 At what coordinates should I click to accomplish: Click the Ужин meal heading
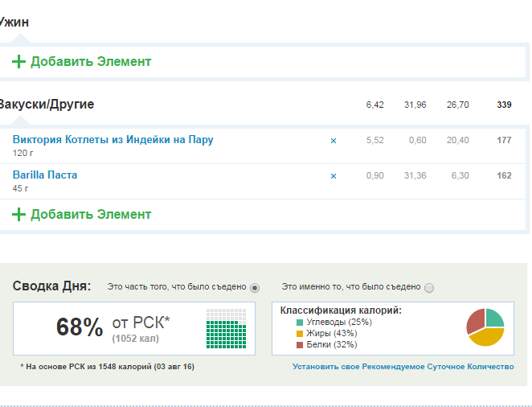coord(14,23)
